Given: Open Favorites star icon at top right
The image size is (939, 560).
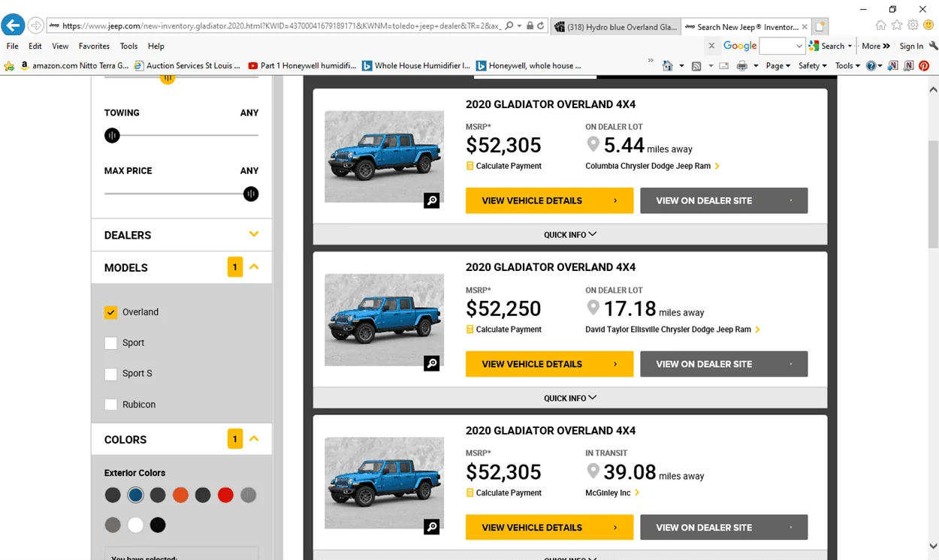Looking at the screenshot, I should pos(897,26).
